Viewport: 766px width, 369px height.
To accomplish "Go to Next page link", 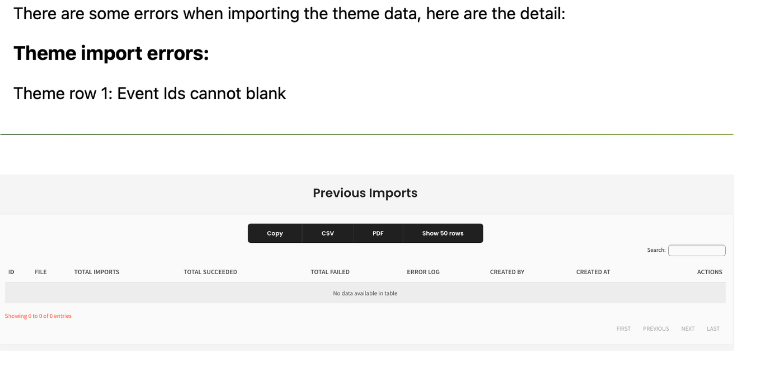I will click(688, 328).
